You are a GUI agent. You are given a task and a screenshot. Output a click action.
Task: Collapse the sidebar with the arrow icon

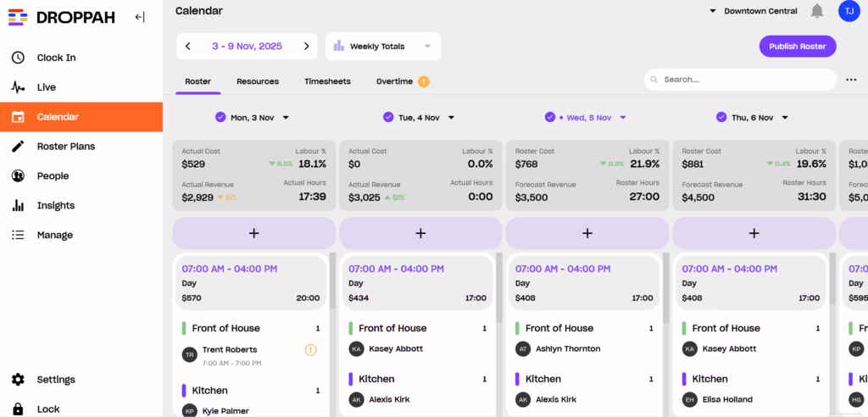tap(140, 17)
